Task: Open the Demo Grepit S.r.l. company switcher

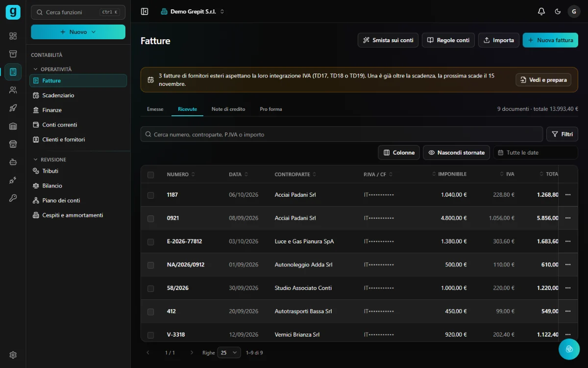Action: pos(193,11)
